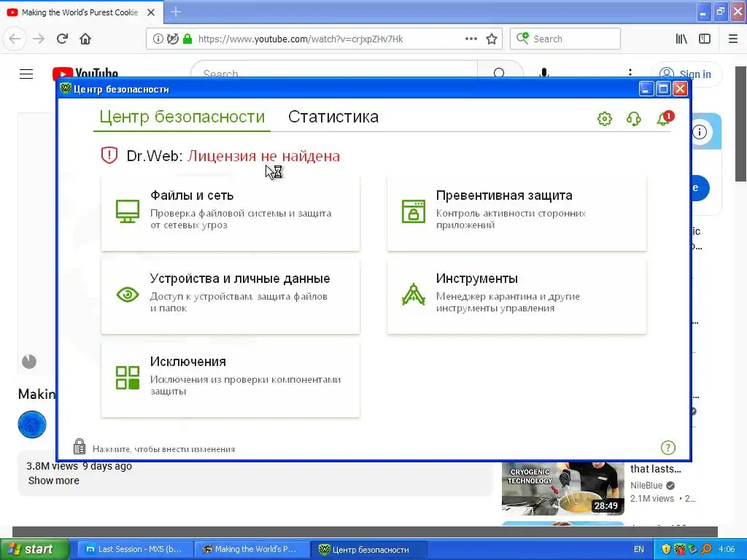Open YouTube settings three-dots menu
747x560 pixels.
630,72
